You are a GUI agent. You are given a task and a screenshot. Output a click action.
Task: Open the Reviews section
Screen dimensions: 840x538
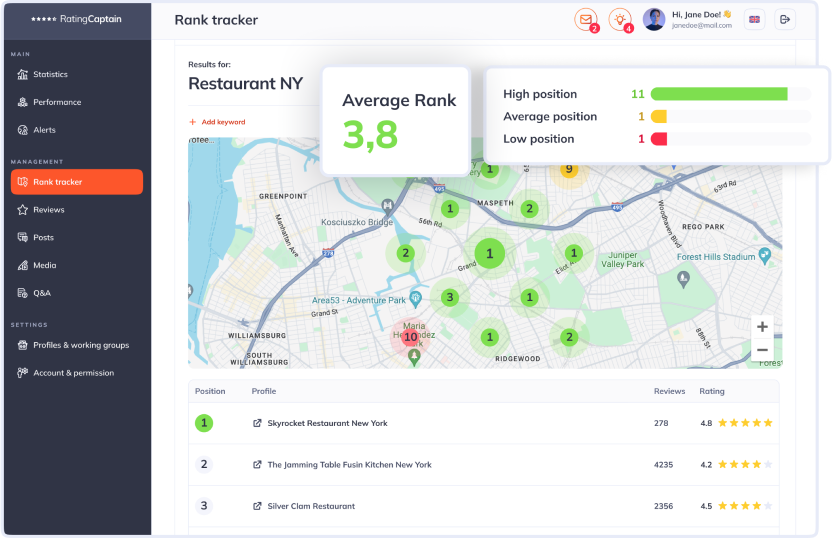(x=77, y=210)
